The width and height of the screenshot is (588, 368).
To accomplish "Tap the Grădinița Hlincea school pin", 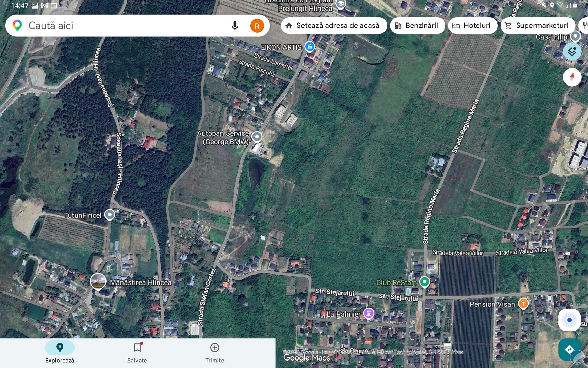I will pyautogui.click(x=341, y=4).
